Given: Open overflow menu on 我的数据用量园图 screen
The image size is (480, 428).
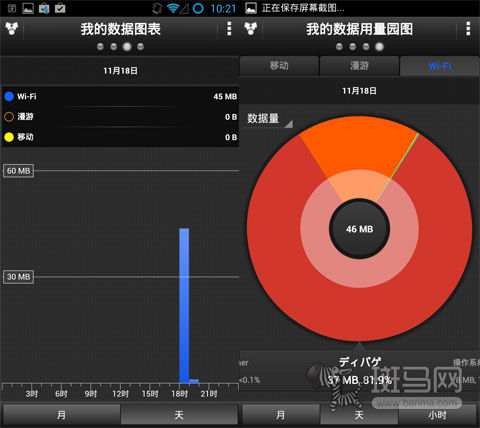Looking at the screenshot, I should point(468,29).
